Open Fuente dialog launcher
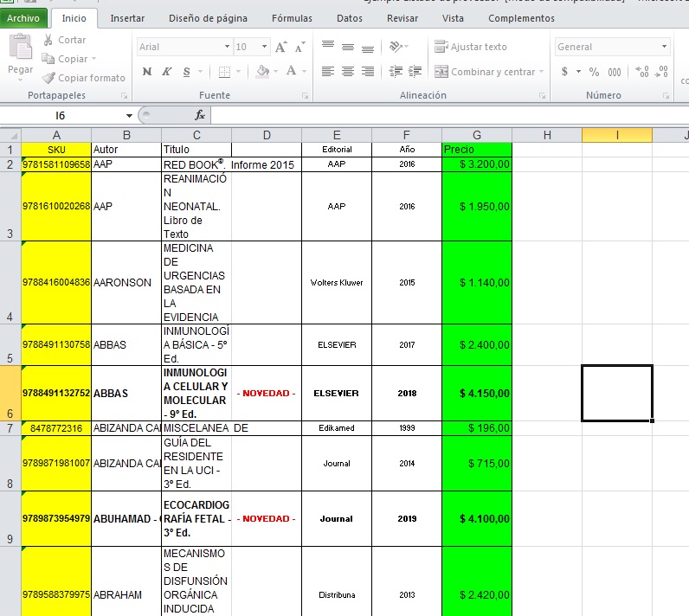 (x=306, y=96)
